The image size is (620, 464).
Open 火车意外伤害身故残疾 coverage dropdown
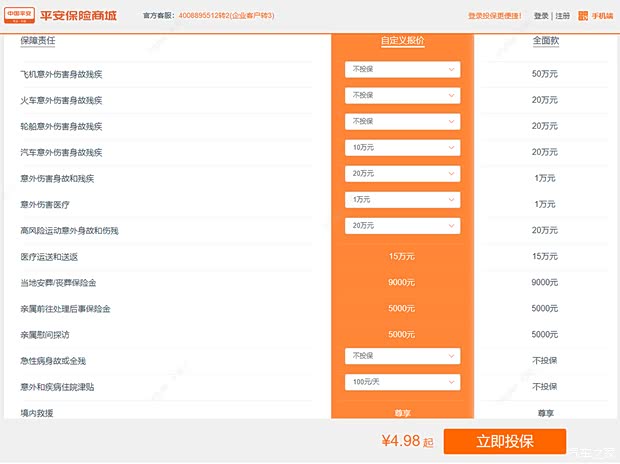pos(403,96)
